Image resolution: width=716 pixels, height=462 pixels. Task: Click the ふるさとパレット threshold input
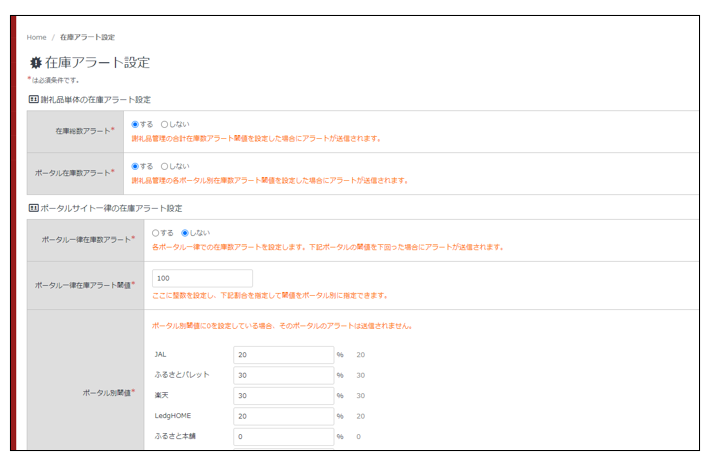click(x=283, y=375)
